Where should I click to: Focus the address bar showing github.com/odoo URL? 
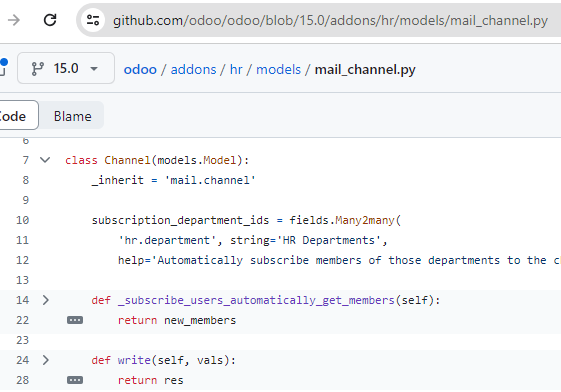pyautogui.click(x=330, y=20)
